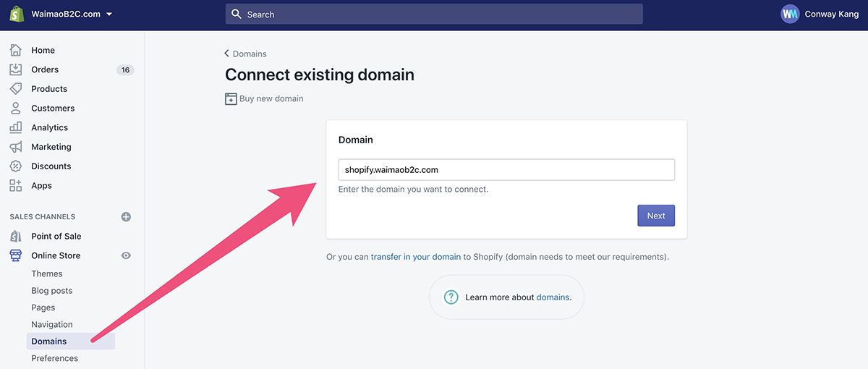The height and width of the screenshot is (369, 868).
Task: Focus the domain text input field
Action: pyautogui.click(x=506, y=170)
